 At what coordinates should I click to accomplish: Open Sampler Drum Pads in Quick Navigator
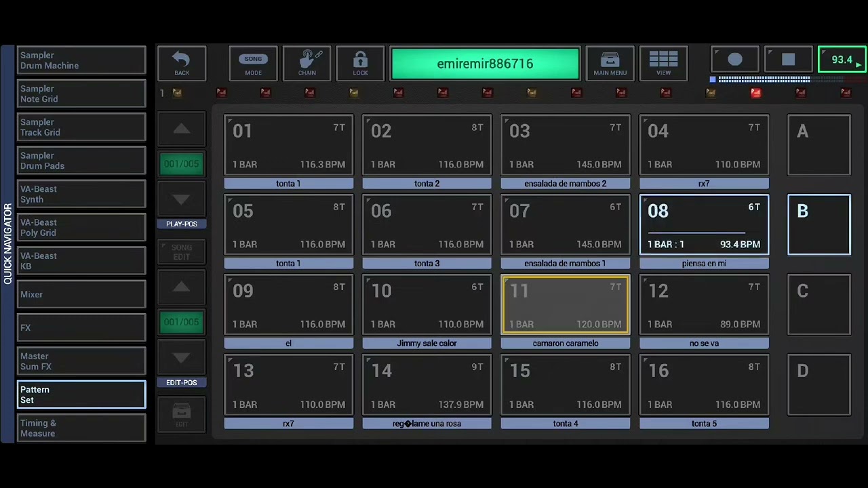click(x=81, y=161)
